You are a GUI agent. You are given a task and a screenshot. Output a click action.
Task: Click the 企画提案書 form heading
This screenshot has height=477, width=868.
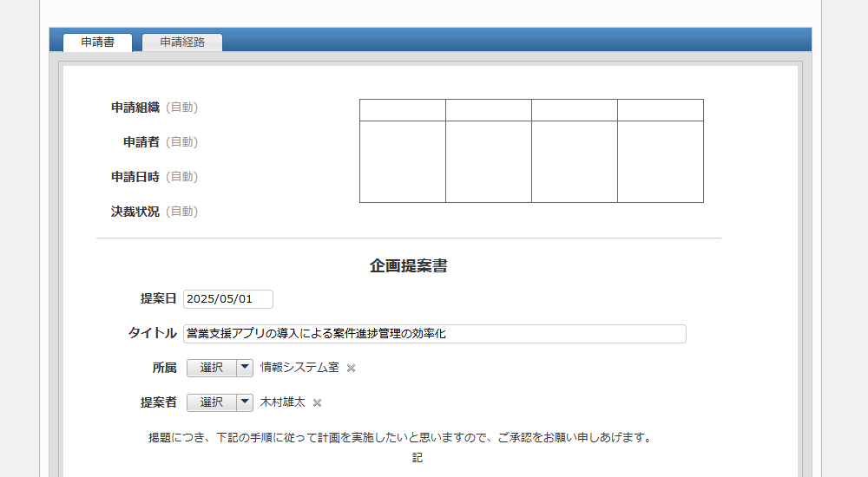pyautogui.click(x=408, y=266)
